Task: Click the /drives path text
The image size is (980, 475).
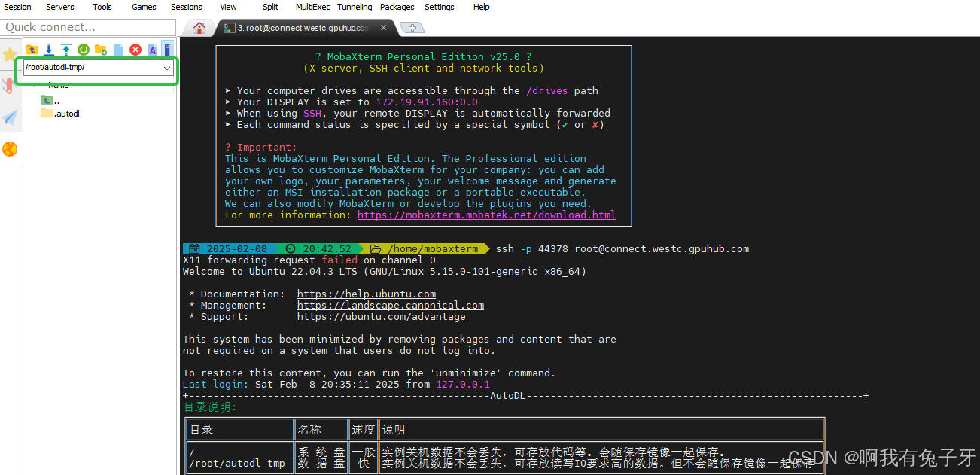Action: [547, 91]
